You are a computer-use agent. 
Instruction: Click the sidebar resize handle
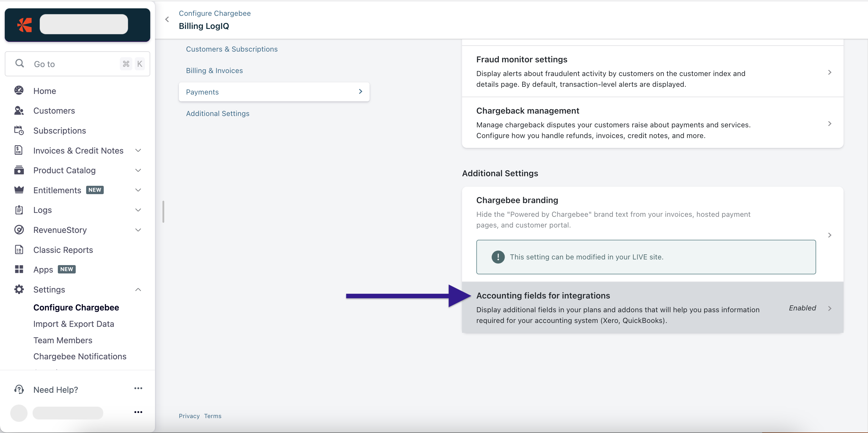163,212
